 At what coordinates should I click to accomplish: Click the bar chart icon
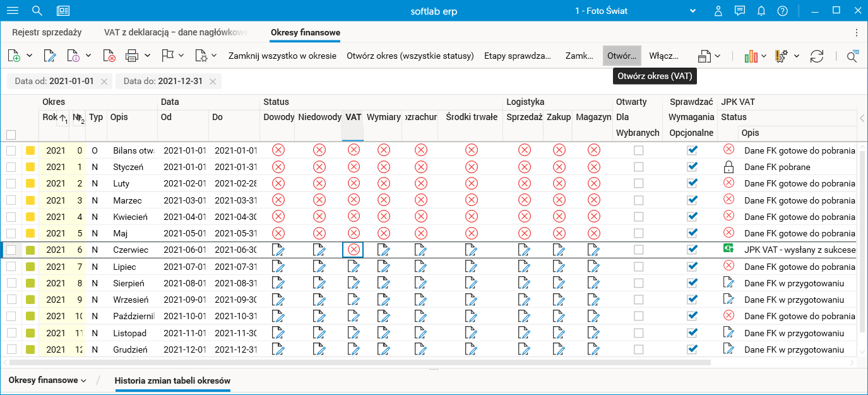(x=751, y=56)
